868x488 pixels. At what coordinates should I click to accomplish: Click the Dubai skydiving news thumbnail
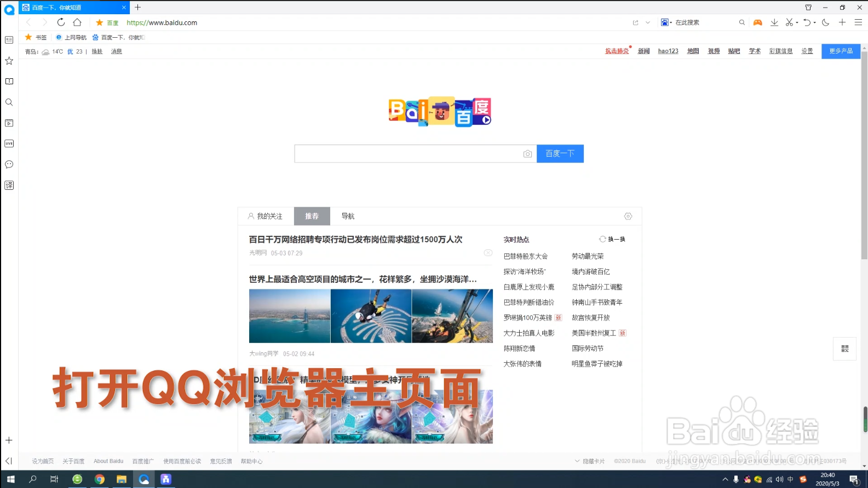coord(371,316)
